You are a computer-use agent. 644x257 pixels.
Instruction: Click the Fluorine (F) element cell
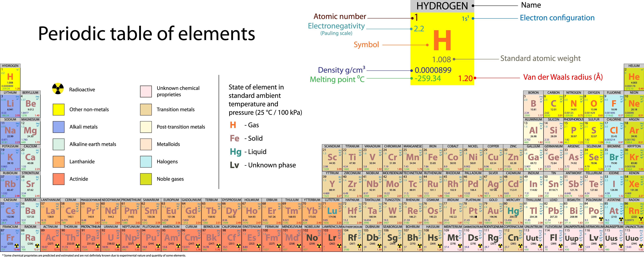(614, 104)
